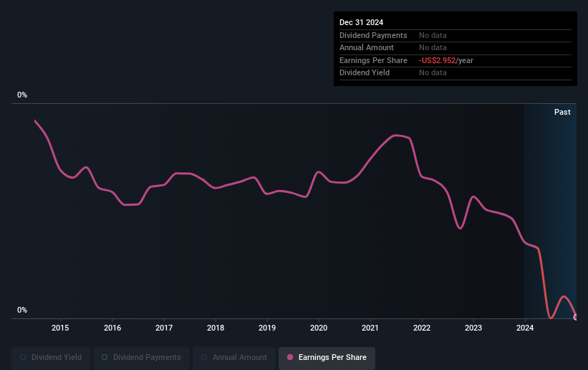Click the 2016 label on the x-axis
Viewport: 588px width, 370px height.
[112, 328]
